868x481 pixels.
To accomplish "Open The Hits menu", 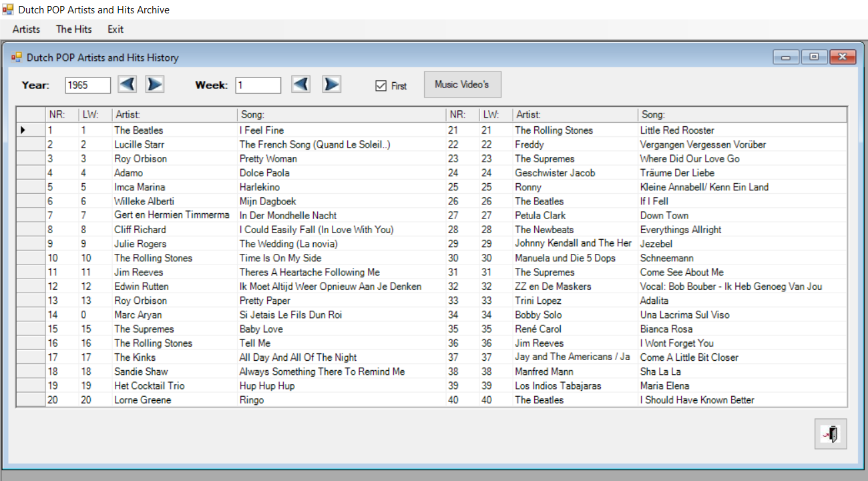I will (74, 29).
